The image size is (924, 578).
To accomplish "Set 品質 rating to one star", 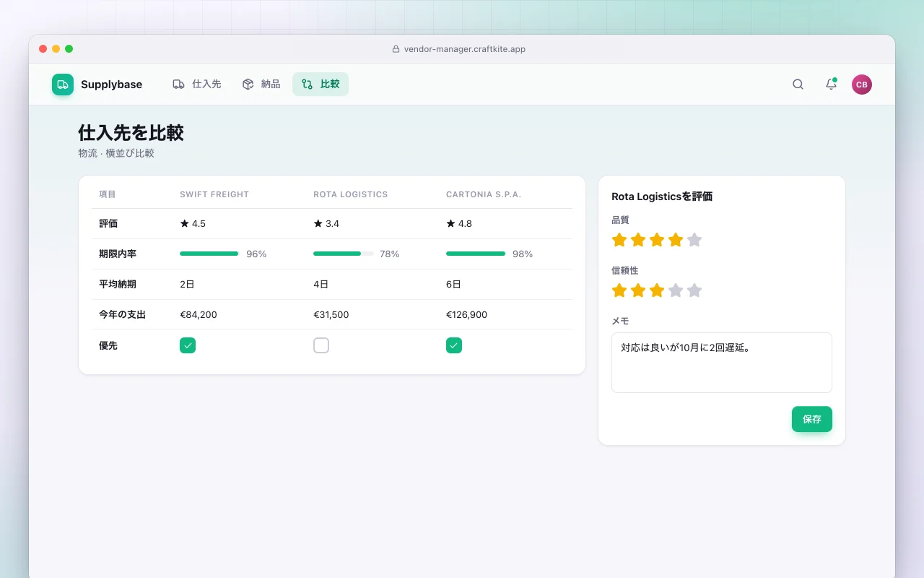I will point(619,240).
